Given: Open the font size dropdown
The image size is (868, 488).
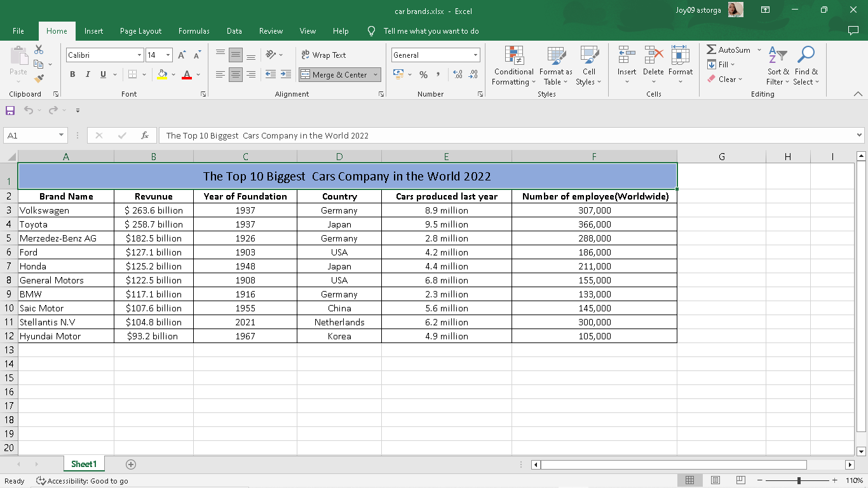Looking at the screenshot, I should coord(168,55).
